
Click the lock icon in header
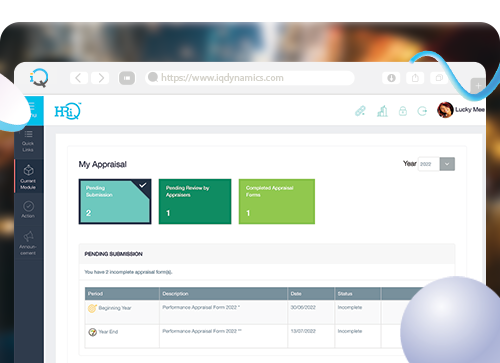[x=403, y=111]
